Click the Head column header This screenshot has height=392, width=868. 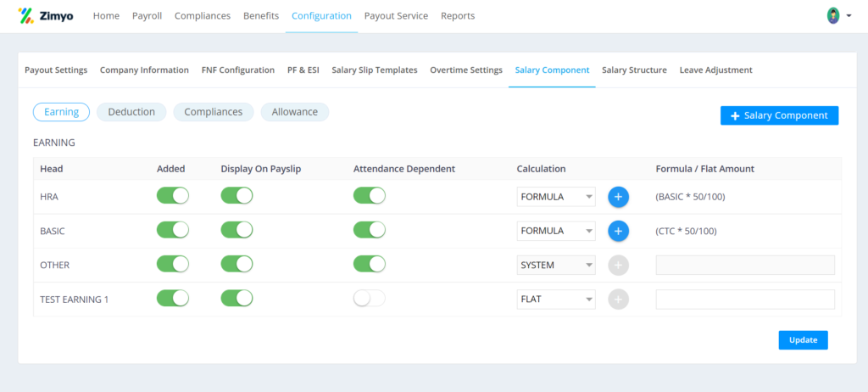click(x=52, y=169)
